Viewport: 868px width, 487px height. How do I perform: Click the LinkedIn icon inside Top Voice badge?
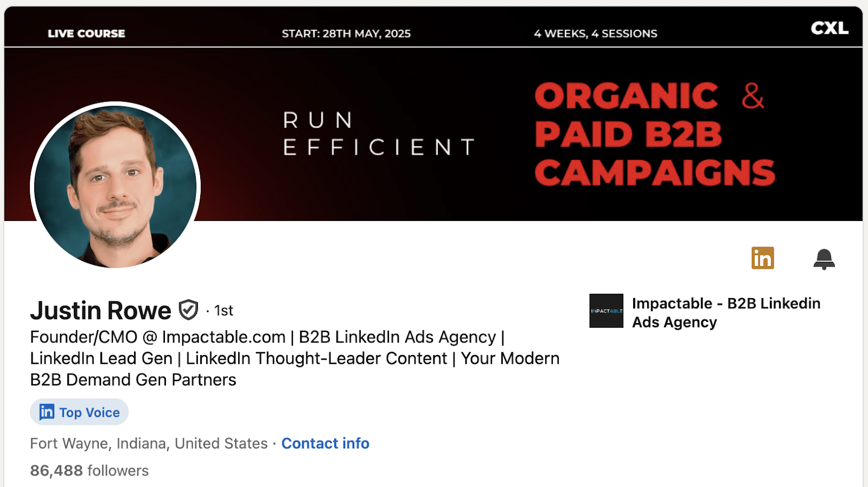47,412
